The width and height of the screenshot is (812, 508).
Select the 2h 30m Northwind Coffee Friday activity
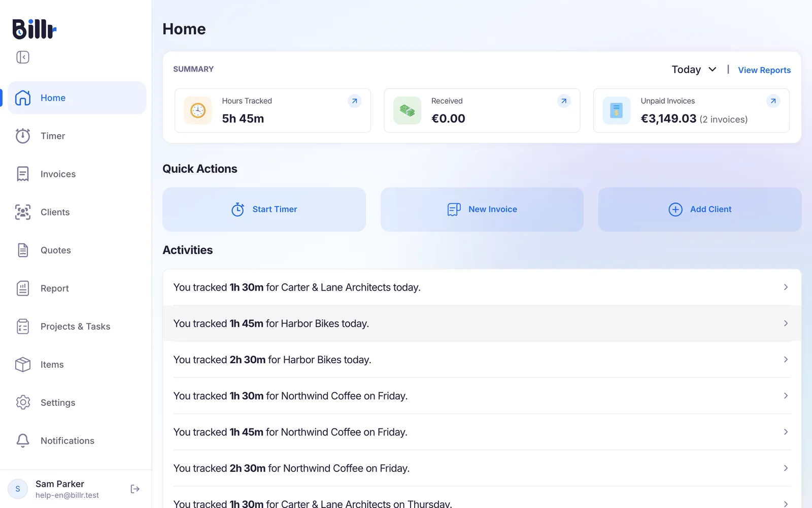point(482,468)
